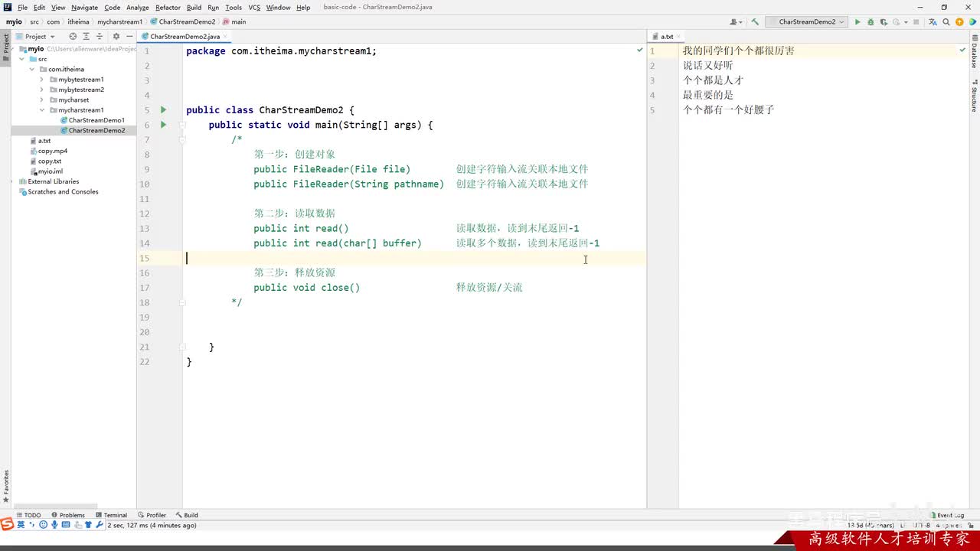Expand the mybytestream2 package
The width and height of the screenshot is (980, 551).
(42, 90)
